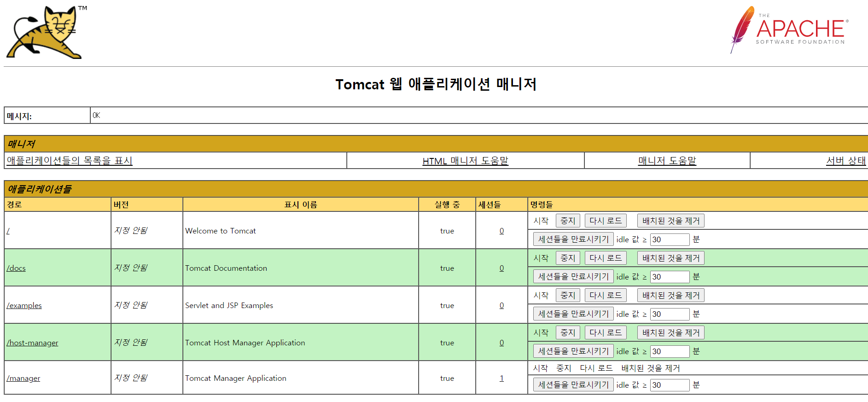
Task: Click the idle value field for /examples
Action: tap(670, 314)
